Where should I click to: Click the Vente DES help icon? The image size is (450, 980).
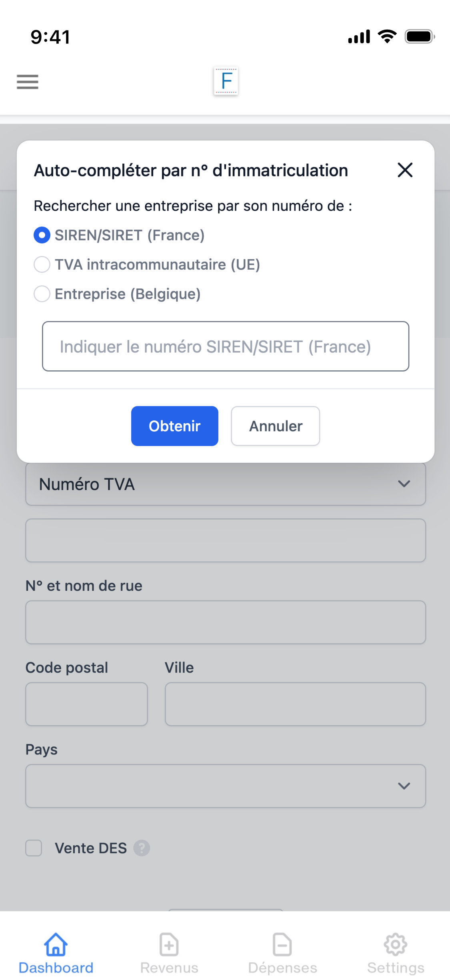click(142, 848)
